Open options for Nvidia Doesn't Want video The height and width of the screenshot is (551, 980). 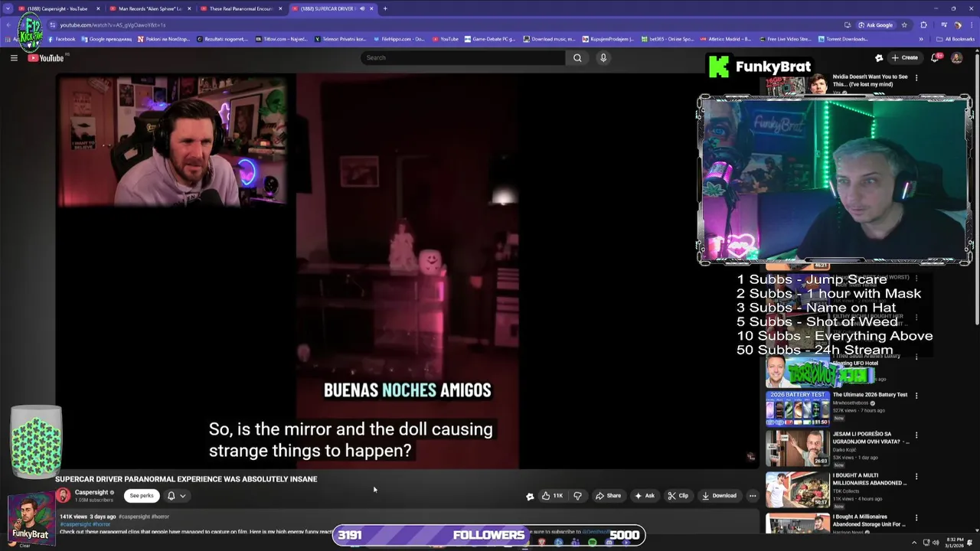[x=916, y=77]
